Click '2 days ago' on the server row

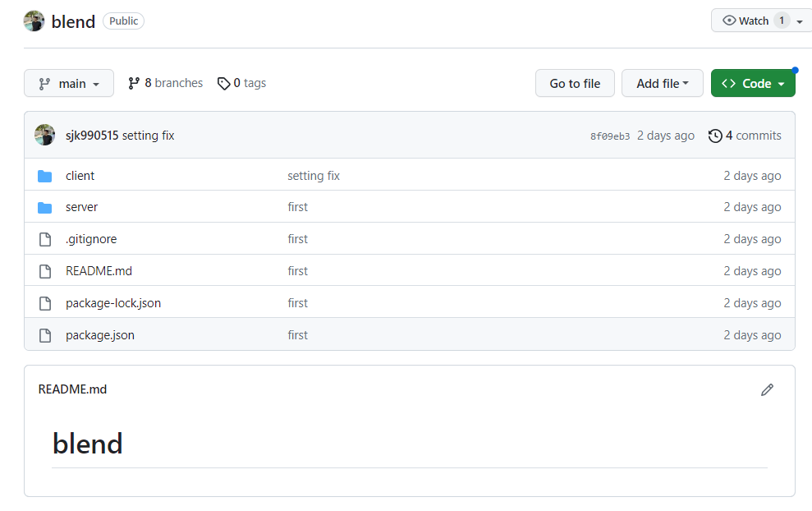click(x=752, y=207)
